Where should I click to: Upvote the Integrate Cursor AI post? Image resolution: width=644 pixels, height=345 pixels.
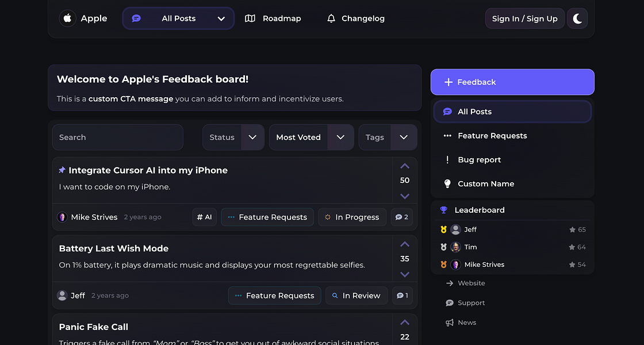click(405, 166)
